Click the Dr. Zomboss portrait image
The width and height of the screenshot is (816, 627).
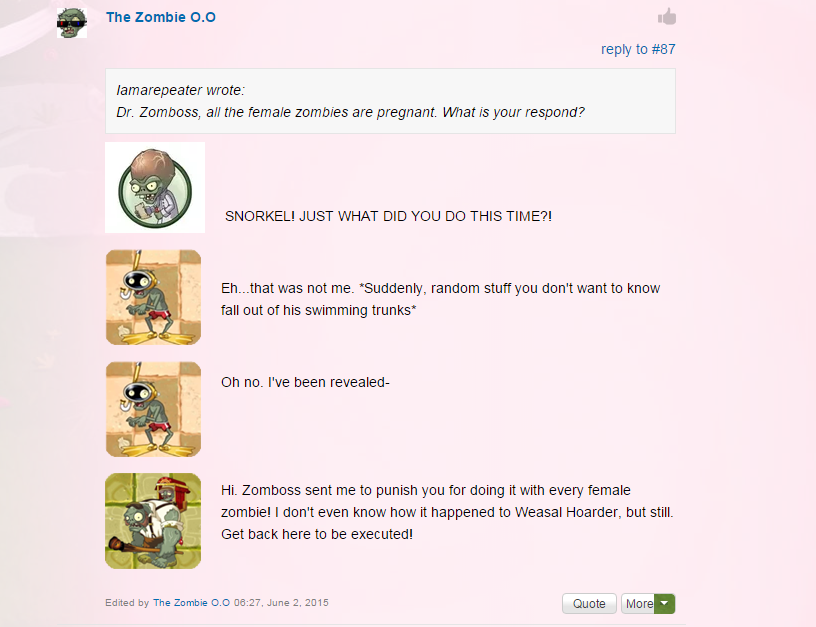point(155,187)
